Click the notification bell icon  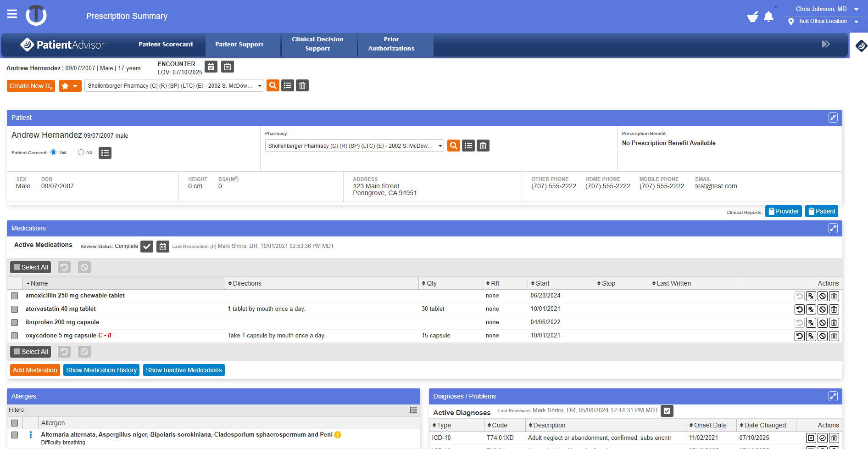click(768, 17)
